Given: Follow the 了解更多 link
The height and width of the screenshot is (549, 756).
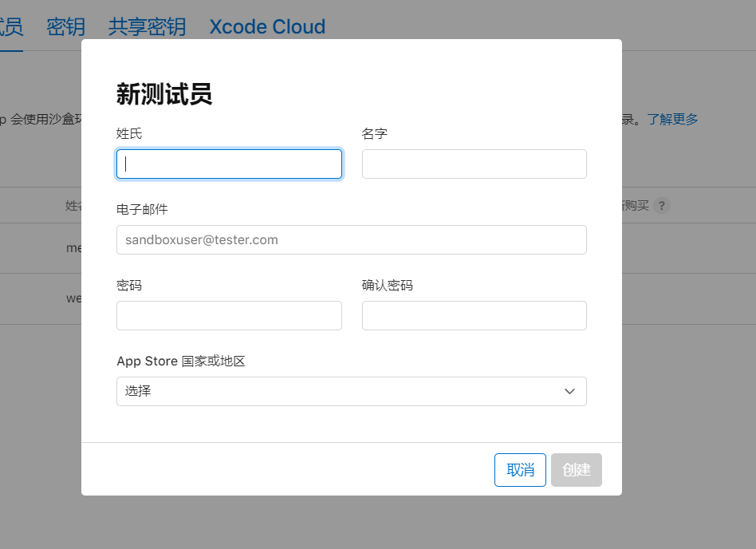Looking at the screenshot, I should point(672,119).
